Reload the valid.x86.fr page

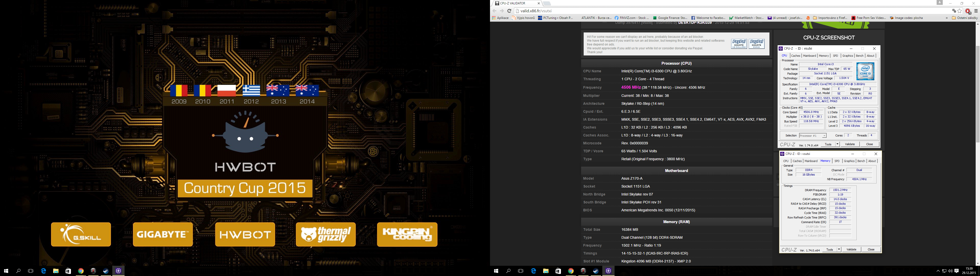509,11
